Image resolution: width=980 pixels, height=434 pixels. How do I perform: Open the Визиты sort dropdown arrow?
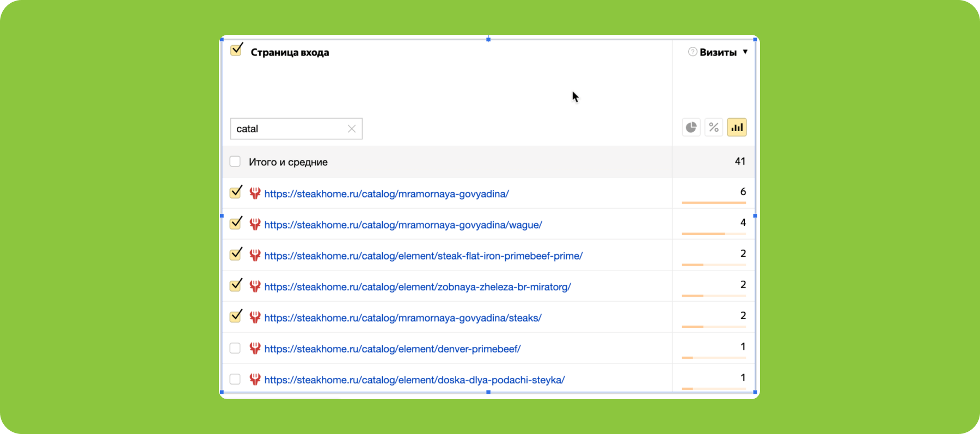coord(745,52)
